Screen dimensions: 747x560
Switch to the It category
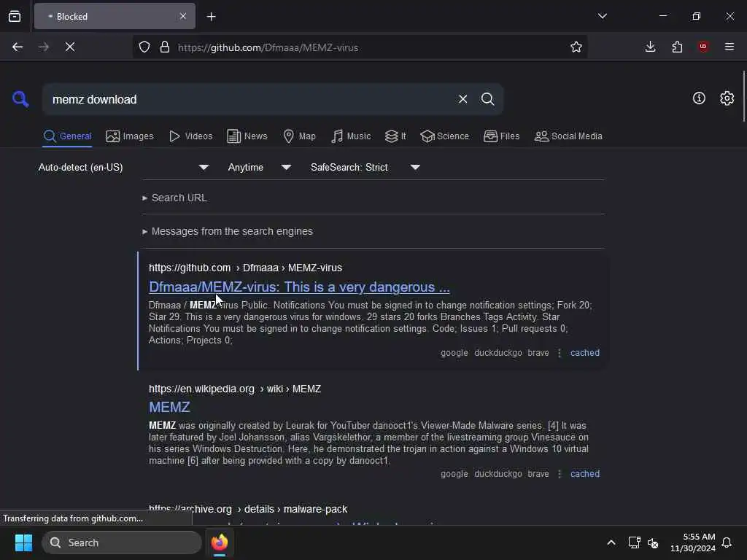point(395,136)
